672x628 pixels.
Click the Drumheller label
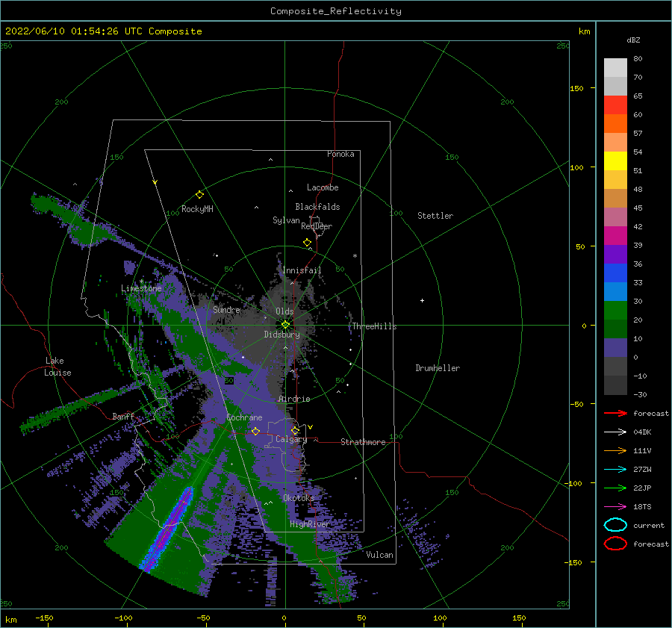(x=438, y=368)
